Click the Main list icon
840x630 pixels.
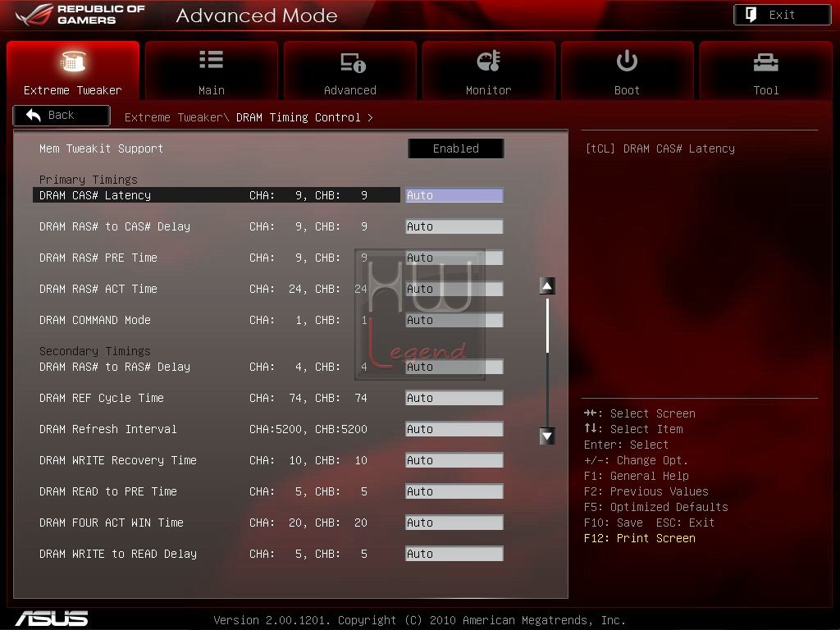pos(211,59)
